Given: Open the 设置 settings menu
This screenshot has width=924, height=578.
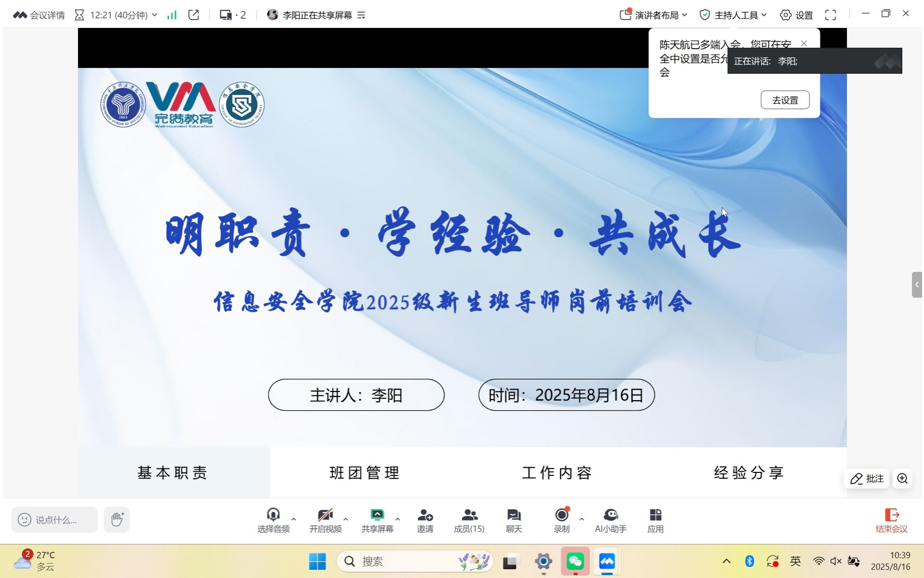Looking at the screenshot, I should pos(796,15).
